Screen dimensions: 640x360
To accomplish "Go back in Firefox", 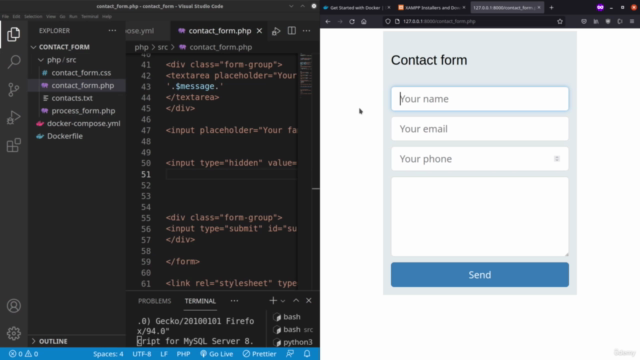I will coord(328,22).
